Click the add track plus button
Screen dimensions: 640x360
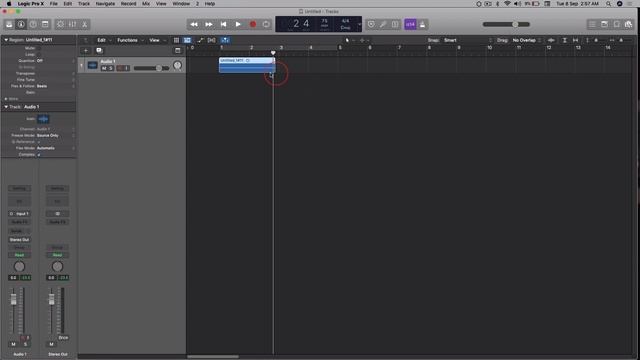pos(86,51)
